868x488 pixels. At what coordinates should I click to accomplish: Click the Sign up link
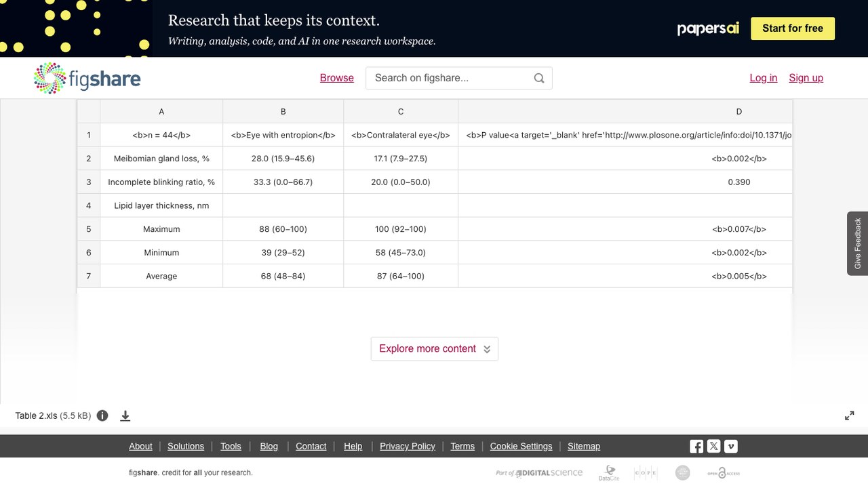[806, 78]
